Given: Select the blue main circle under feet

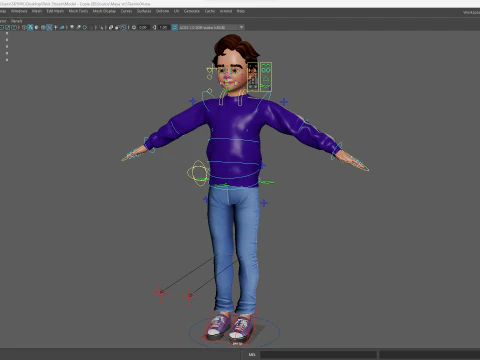Looking at the screenshot, I should (234, 332).
